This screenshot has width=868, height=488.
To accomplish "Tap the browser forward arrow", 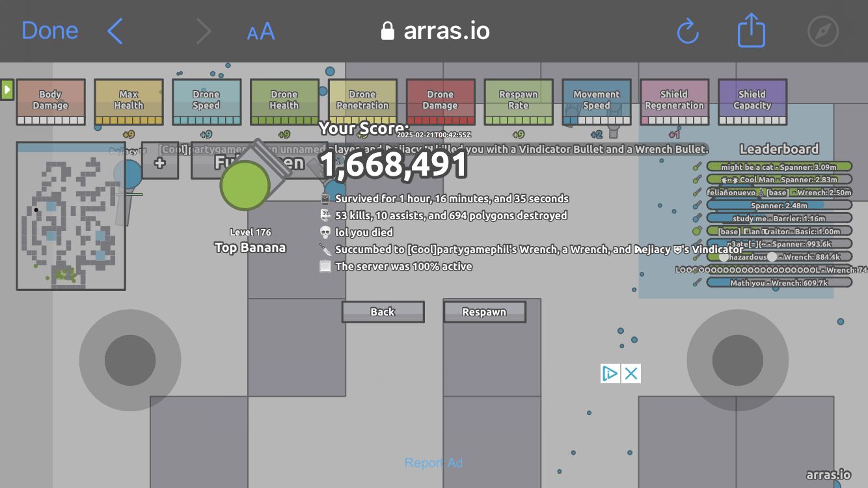I will [204, 31].
